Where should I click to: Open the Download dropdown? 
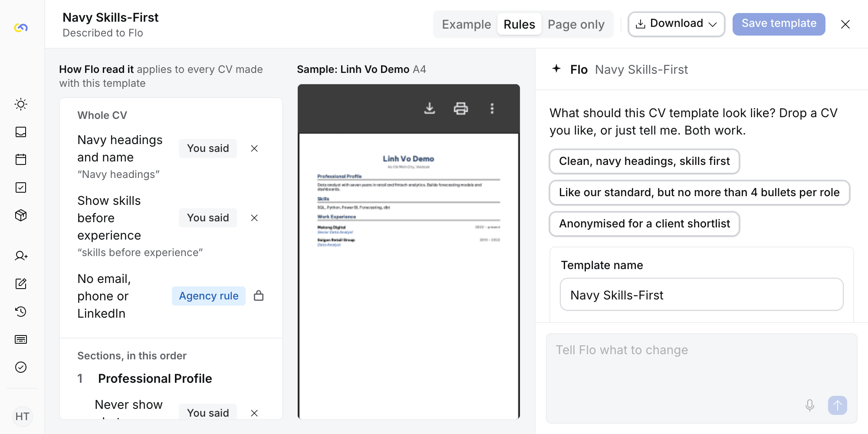[x=677, y=24]
